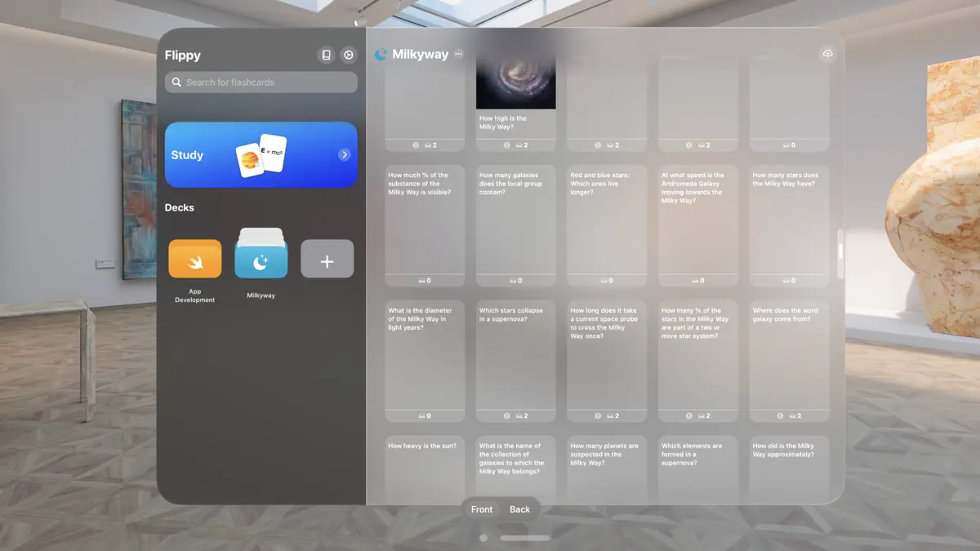Click the info icon on the Milky Way image card
The image size is (980, 551).
507,144
